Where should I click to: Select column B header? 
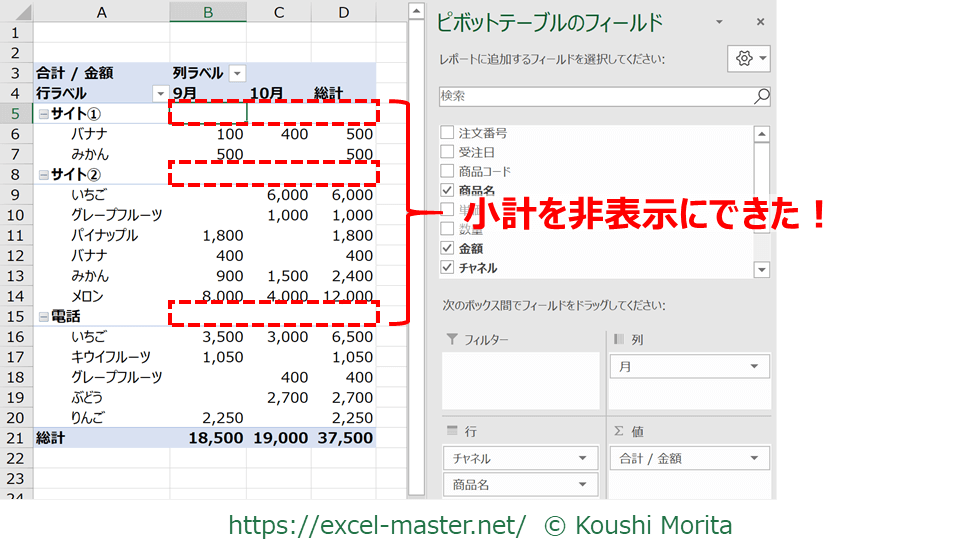pos(208,12)
